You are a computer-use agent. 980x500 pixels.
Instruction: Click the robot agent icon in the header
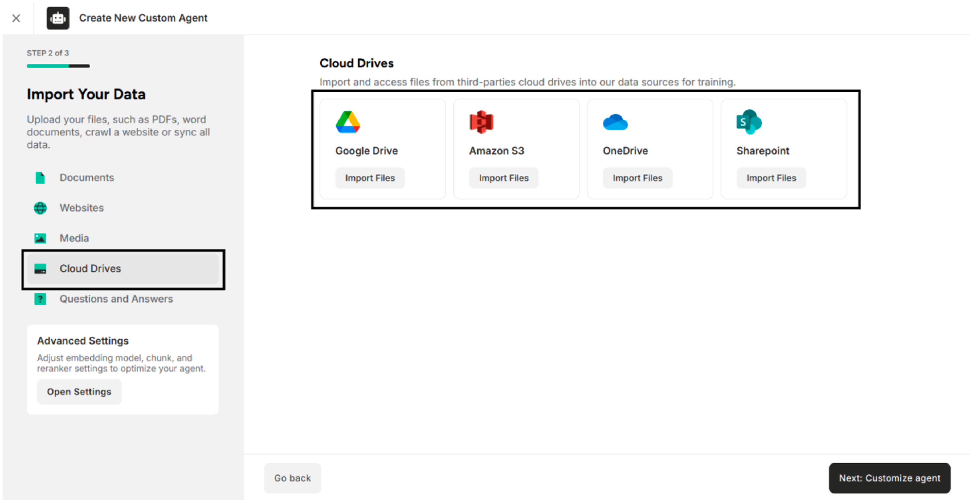[x=58, y=18]
